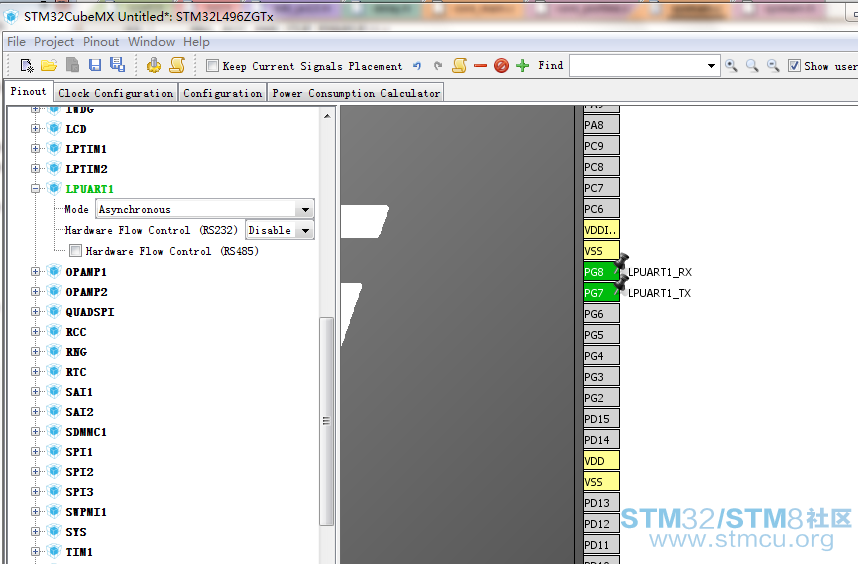Open the File menu
This screenshot has height=564, width=858.
pos(16,42)
